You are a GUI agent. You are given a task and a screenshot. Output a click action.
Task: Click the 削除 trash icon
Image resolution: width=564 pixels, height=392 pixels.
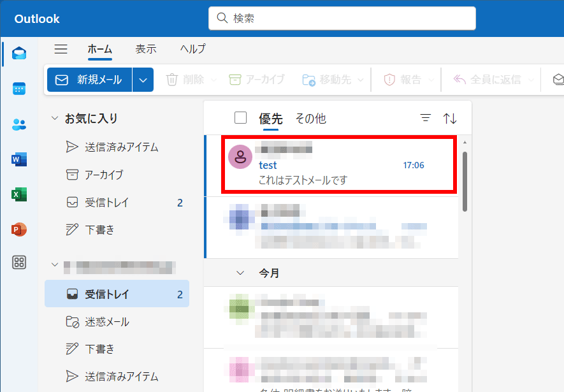(x=172, y=80)
